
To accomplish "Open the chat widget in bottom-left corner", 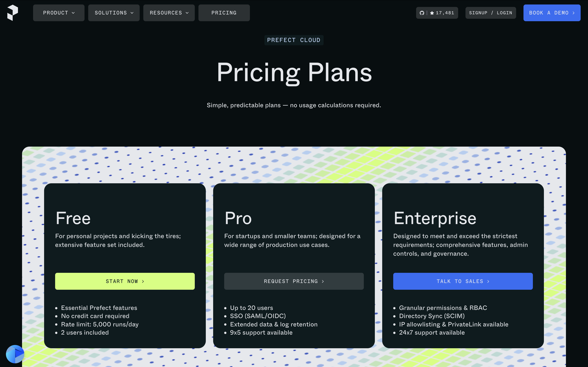I will [15, 354].
